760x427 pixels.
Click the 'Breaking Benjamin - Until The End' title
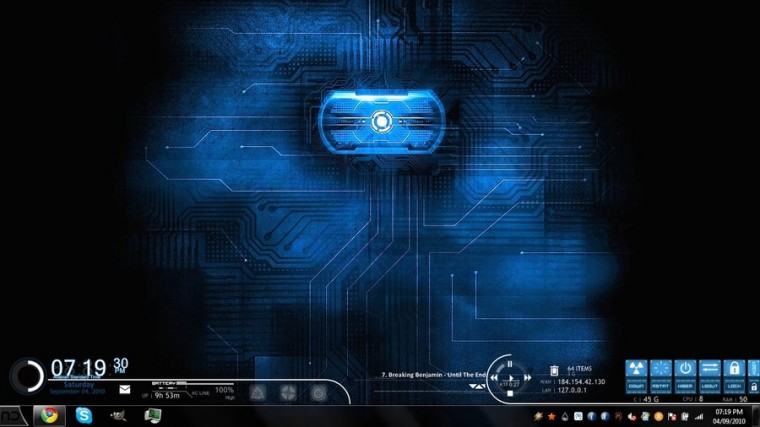coord(437,375)
